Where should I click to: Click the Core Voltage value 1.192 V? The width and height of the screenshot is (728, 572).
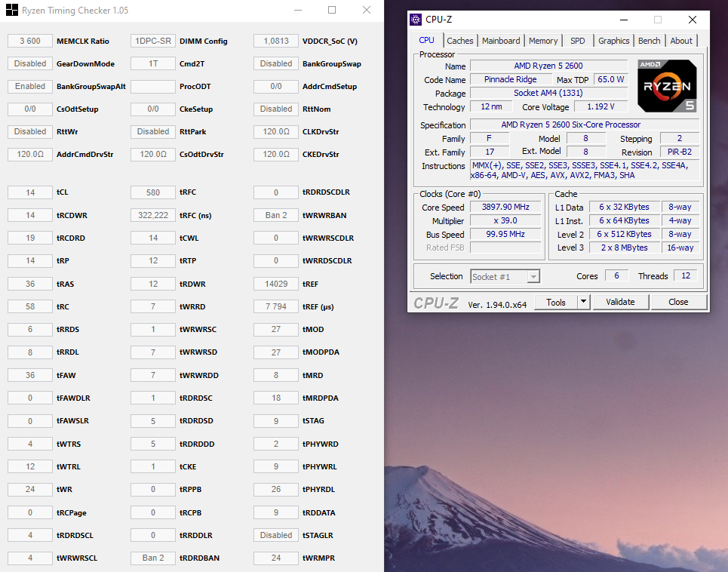[x=601, y=107]
